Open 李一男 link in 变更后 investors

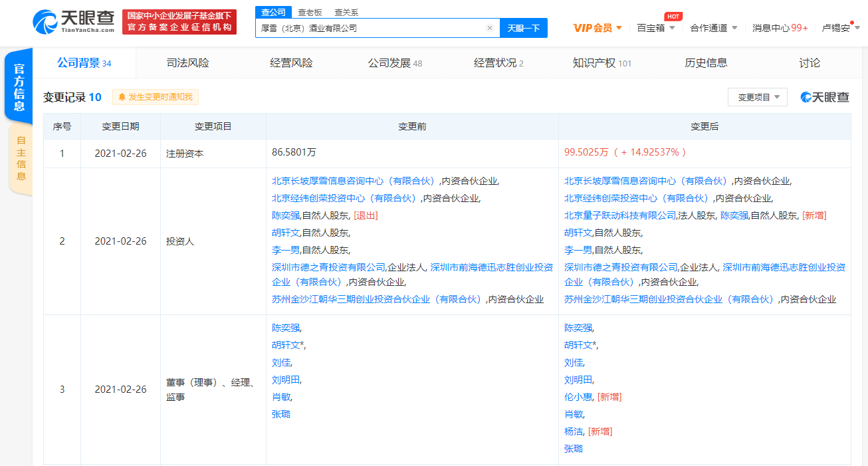pos(578,250)
